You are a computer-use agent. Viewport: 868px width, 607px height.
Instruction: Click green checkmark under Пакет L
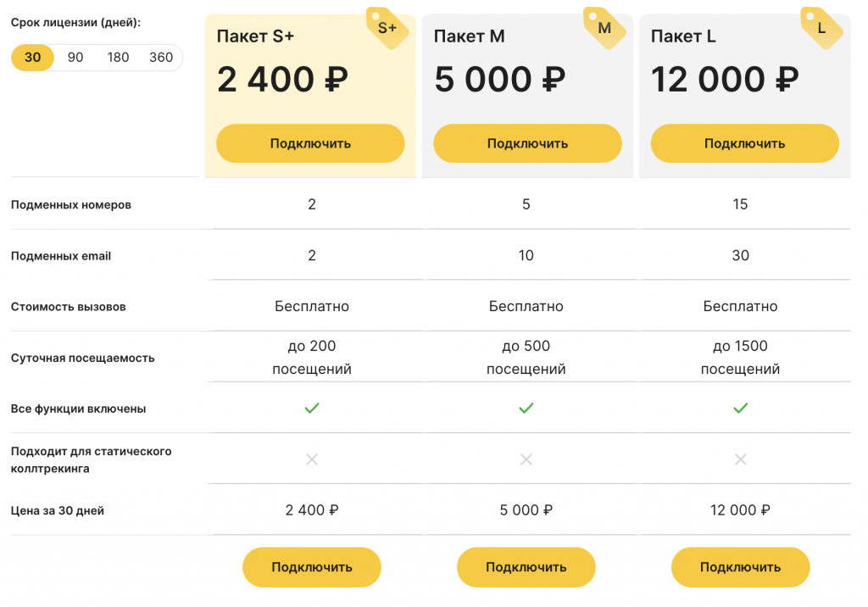coord(740,408)
